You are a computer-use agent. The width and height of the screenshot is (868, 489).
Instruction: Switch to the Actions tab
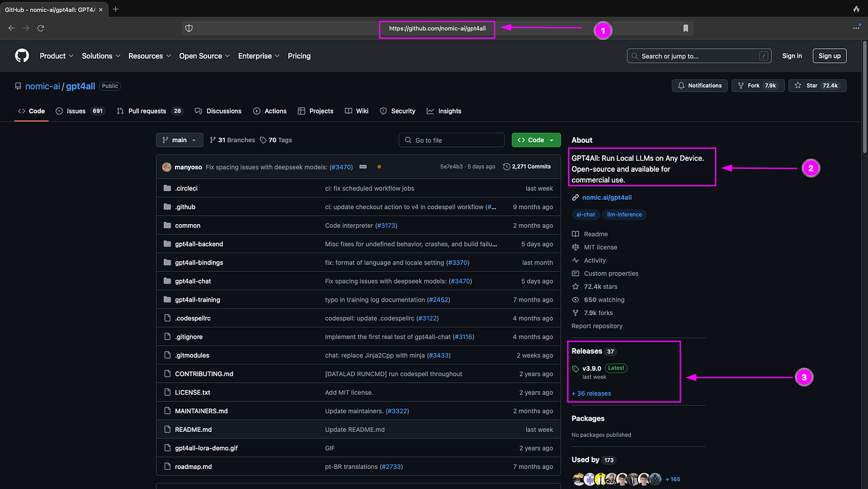[270, 111]
